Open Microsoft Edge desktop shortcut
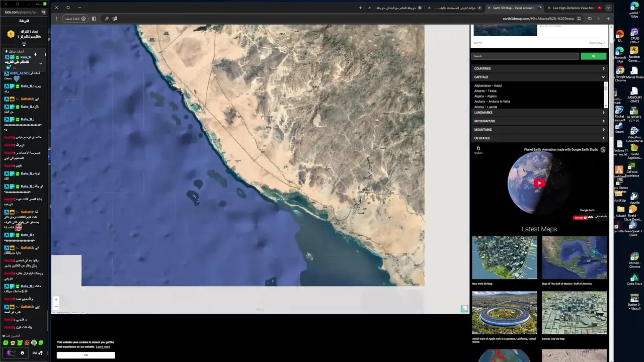Image resolution: width=644 pixels, height=362 pixels. (620, 55)
